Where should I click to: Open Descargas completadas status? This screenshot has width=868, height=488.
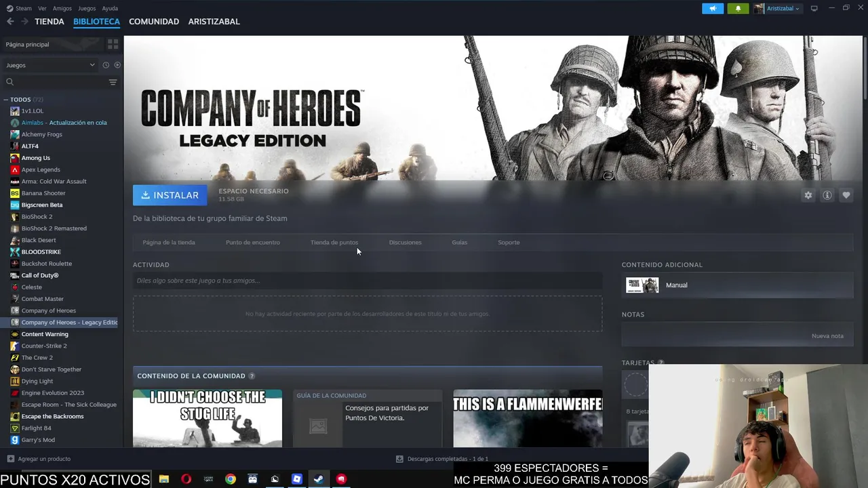tap(442, 459)
